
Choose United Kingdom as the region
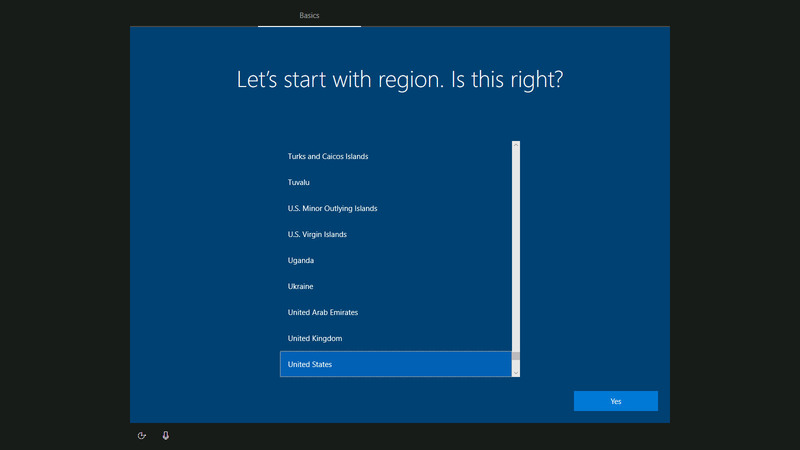pos(395,338)
